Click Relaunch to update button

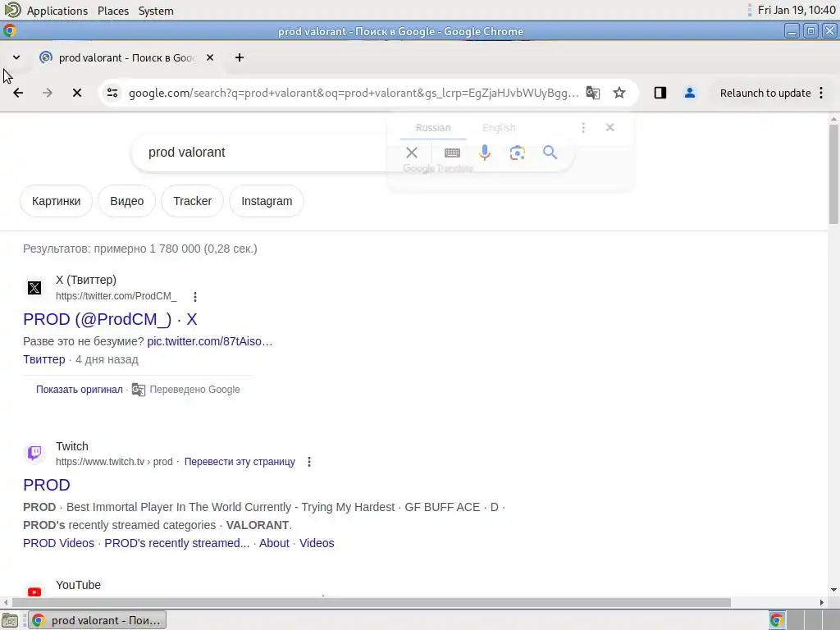765,93
